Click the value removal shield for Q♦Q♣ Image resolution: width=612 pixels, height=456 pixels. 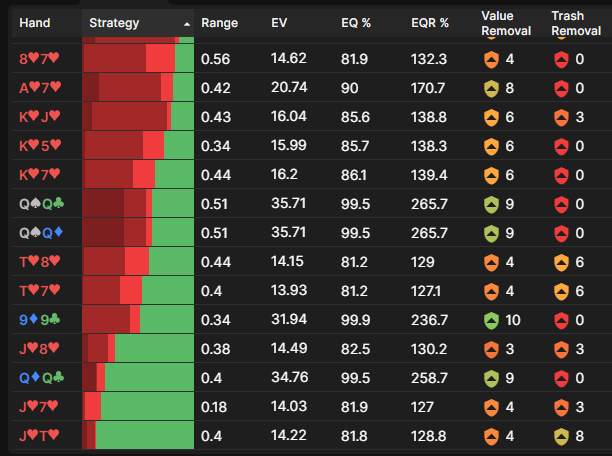coord(490,378)
